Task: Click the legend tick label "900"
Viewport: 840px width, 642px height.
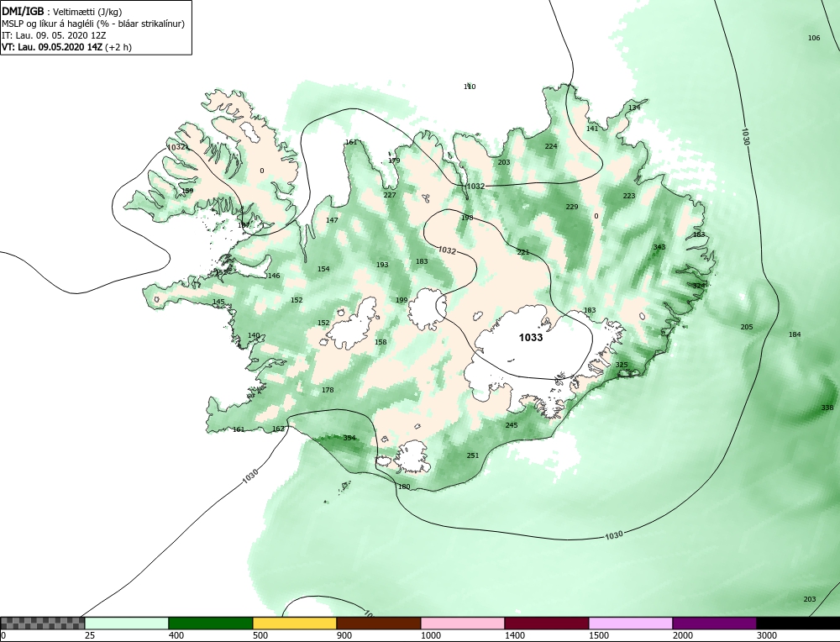Action: pyautogui.click(x=344, y=635)
